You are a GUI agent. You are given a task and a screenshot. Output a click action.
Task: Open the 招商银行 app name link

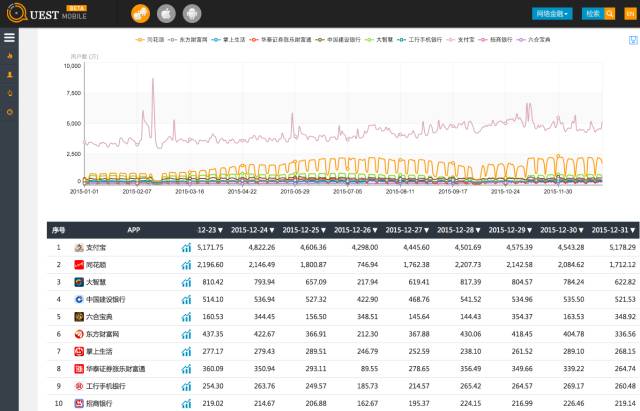pyautogui.click(x=99, y=404)
